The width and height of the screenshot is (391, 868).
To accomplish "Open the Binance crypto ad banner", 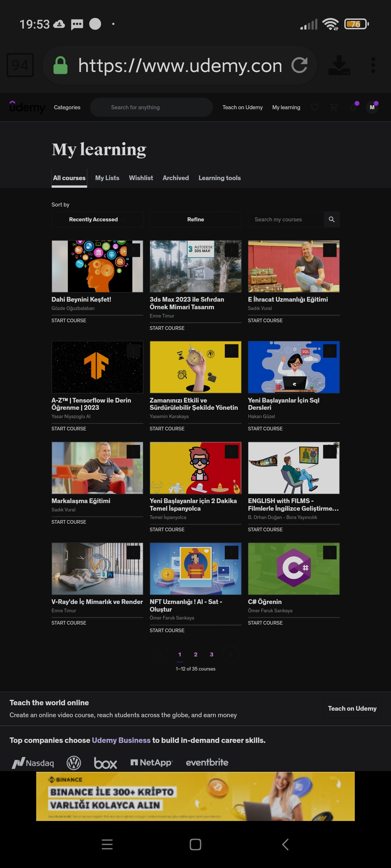I will tap(195, 796).
